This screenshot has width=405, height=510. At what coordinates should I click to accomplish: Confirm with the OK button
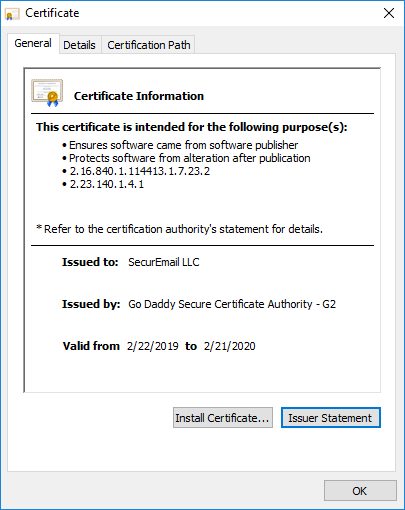click(360, 491)
